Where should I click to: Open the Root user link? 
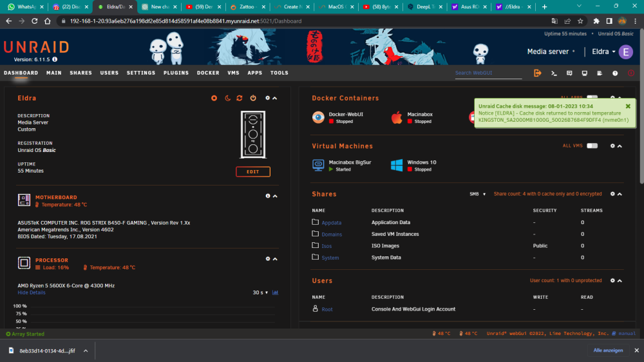point(327,309)
